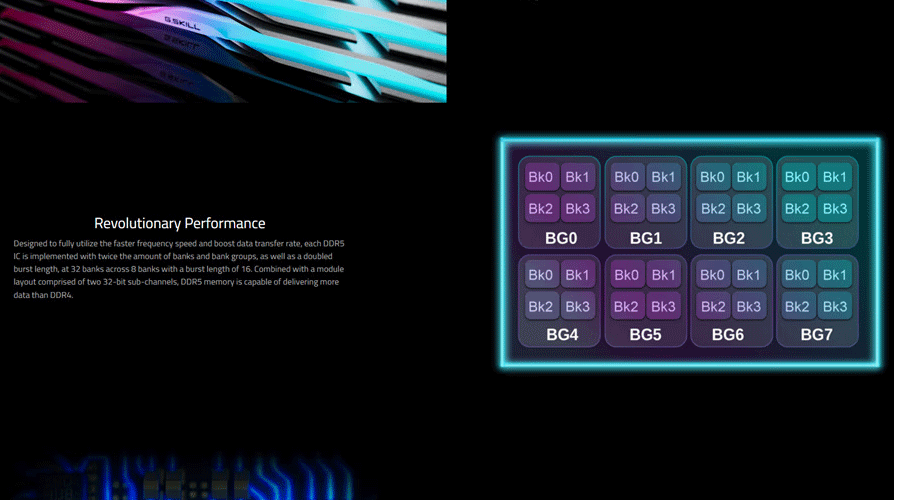897x500 pixels.
Task: Click the Bk1 block in BG3
Action: click(x=834, y=177)
